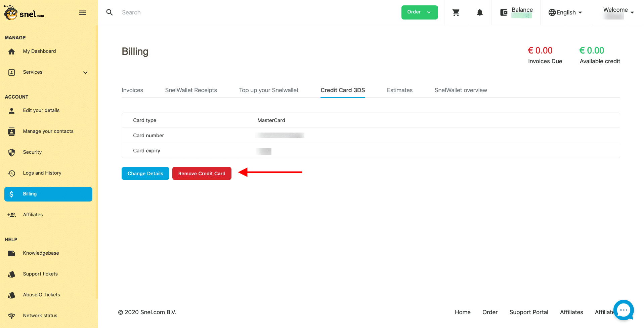Click the contacts icon for Manage your contacts
This screenshot has height=328, width=644.
pyautogui.click(x=12, y=132)
